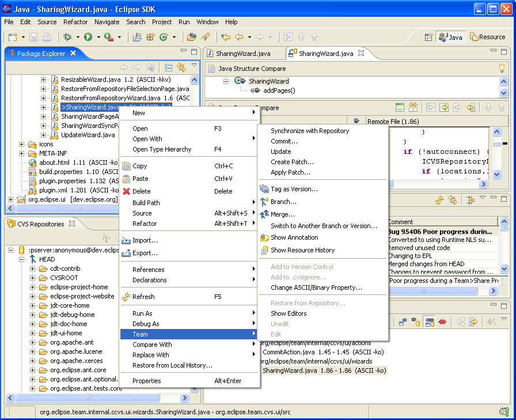Image resolution: width=516 pixels, height=420 pixels.
Task: Click the External Tools run icon
Action: pos(109,37)
